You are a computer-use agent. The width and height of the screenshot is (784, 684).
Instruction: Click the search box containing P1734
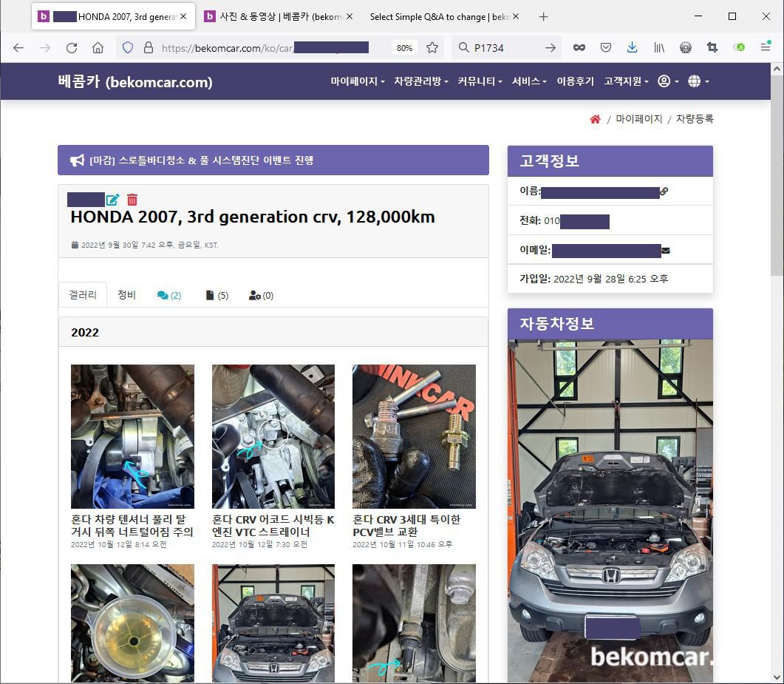click(505, 47)
